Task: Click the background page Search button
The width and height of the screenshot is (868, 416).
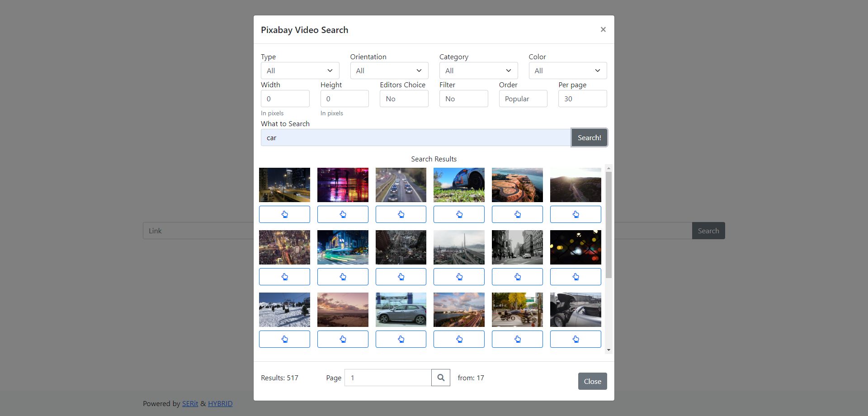Action: click(x=708, y=231)
